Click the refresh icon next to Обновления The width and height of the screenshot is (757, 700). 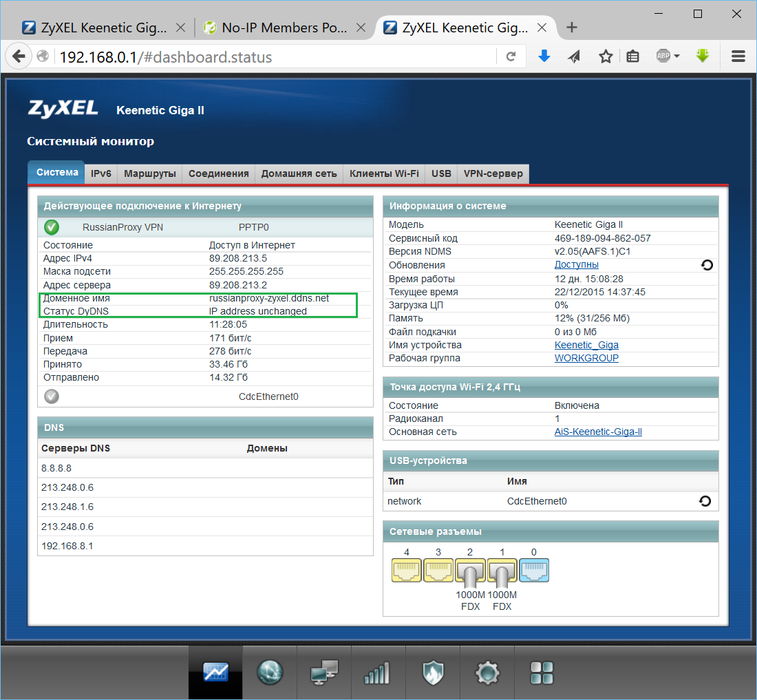[707, 265]
